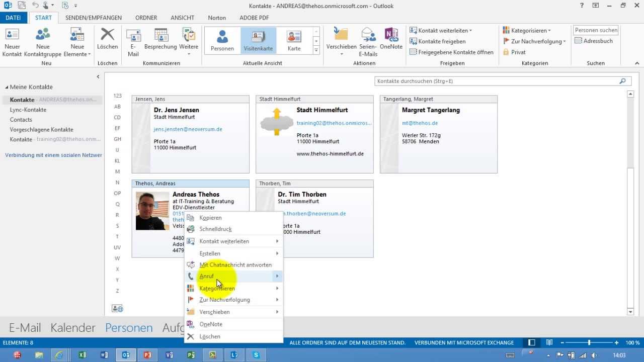Open Kategorisieren context submenu

(x=234, y=288)
